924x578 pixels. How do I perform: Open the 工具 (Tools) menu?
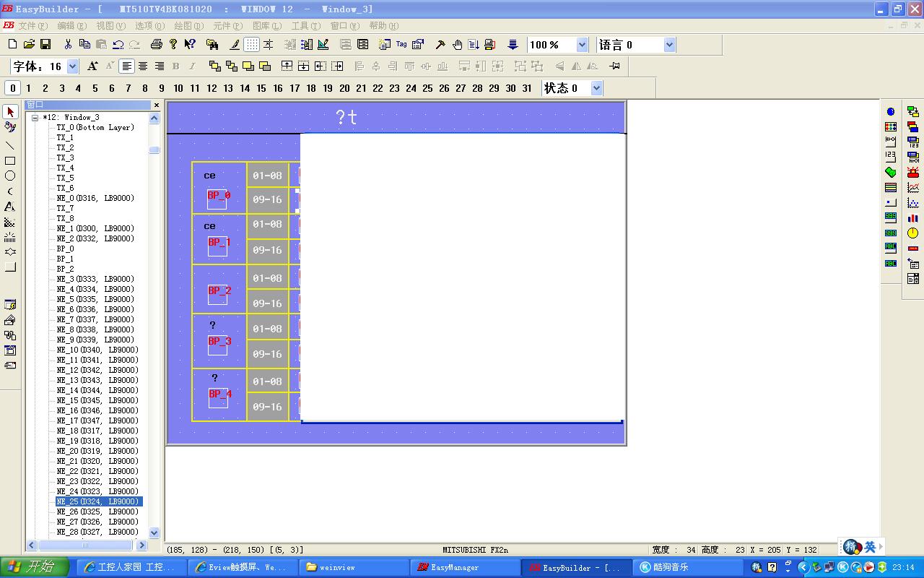(x=305, y=25)
